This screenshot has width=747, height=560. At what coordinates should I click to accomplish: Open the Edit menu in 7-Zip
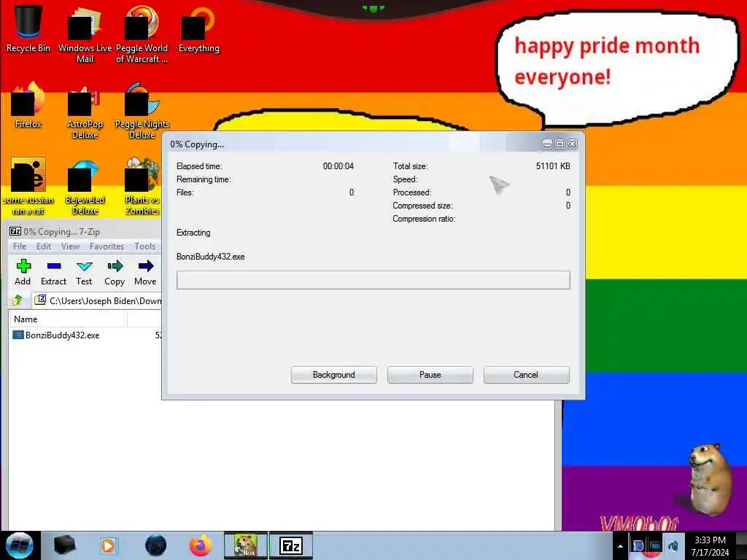[x=43, y=246]
